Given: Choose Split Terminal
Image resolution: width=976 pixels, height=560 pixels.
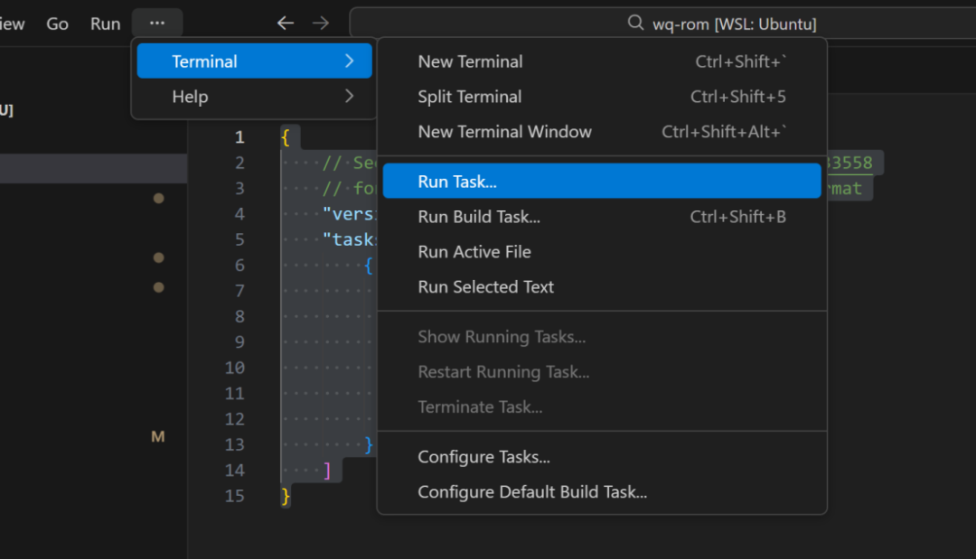Looking at the screenshot, I should coord(601,97).
